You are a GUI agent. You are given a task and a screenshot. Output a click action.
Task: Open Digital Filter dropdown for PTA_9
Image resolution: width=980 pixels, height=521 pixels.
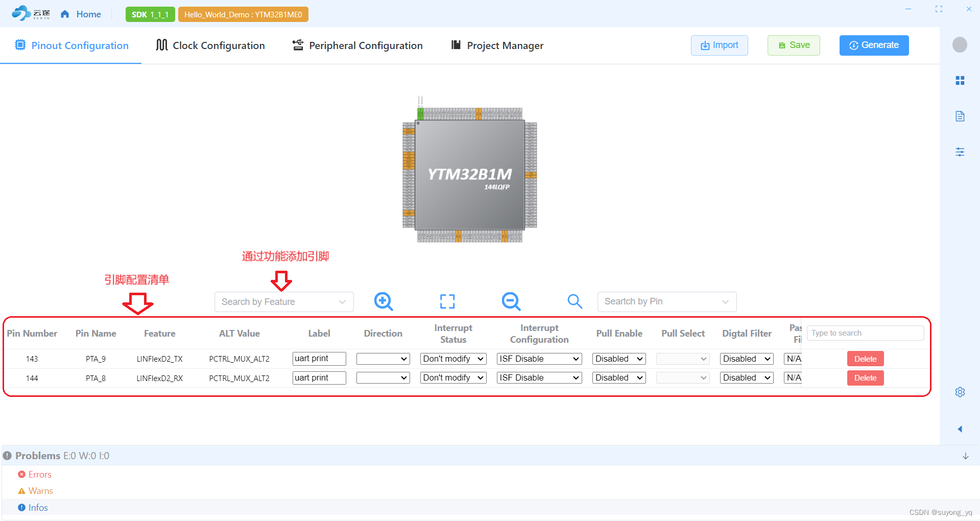747,359
